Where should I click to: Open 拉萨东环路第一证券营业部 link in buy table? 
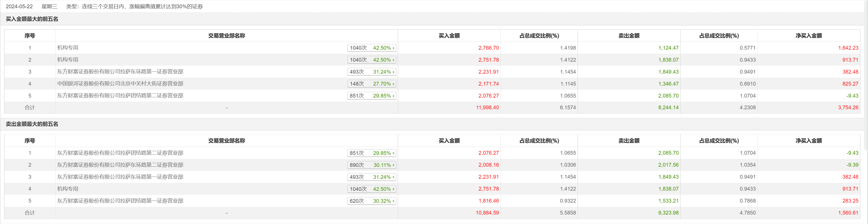click(x=120, y=72)
